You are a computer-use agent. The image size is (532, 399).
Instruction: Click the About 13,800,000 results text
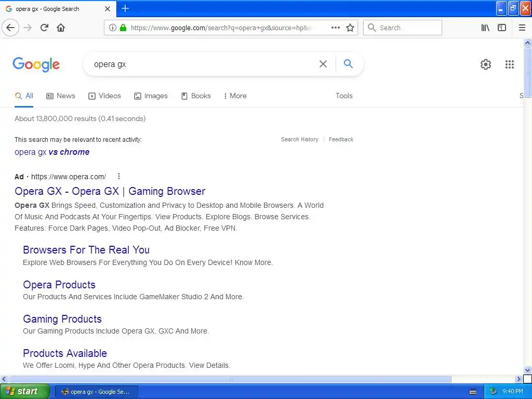coord(80,119)
